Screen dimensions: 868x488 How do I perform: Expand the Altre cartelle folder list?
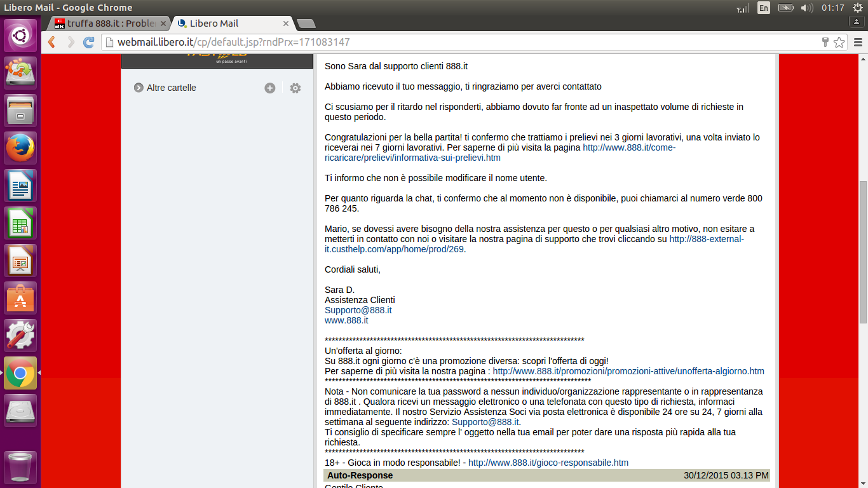(139, 88)
